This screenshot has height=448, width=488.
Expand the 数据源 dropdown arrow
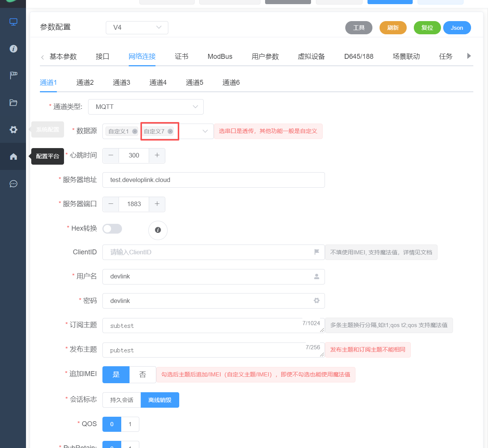[205, 131]
